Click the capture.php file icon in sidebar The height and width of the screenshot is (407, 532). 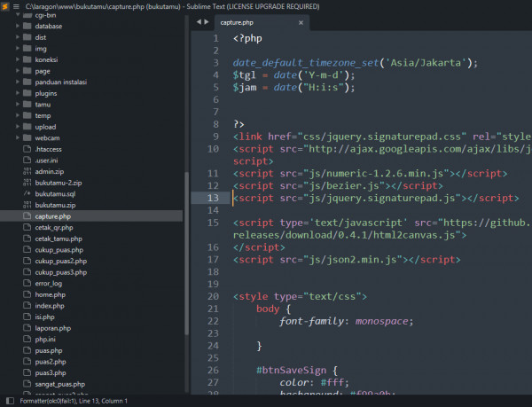click(27, 216)
